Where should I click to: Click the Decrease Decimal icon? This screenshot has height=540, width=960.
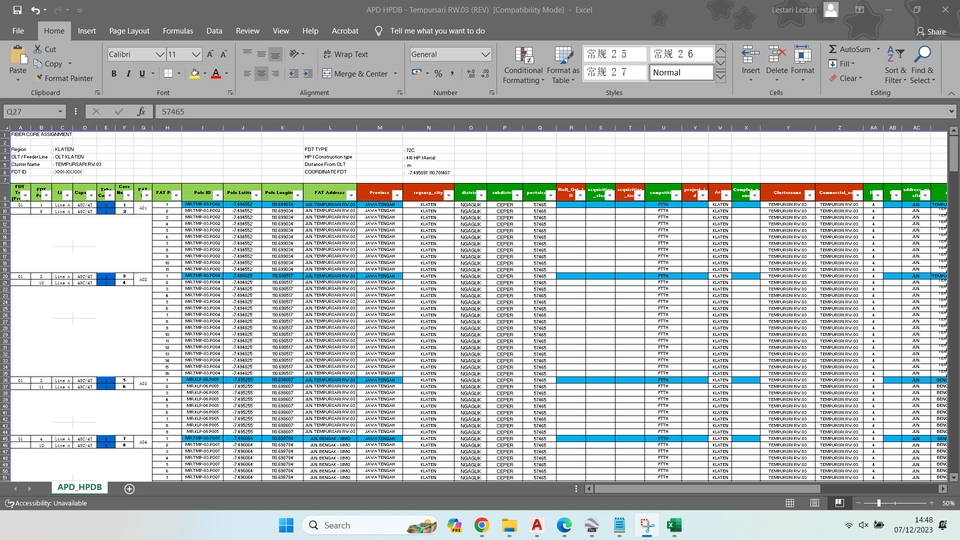(485, 73)
